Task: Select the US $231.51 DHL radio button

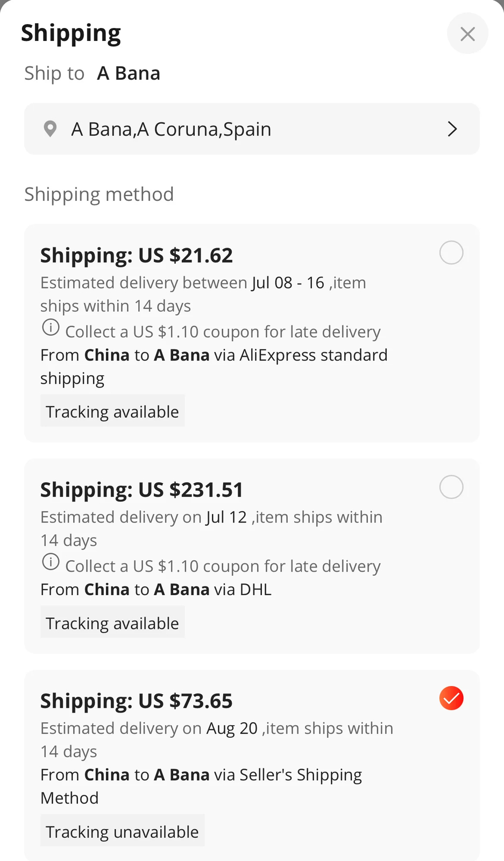Action: pyautogui.click(x=451, y=487)
